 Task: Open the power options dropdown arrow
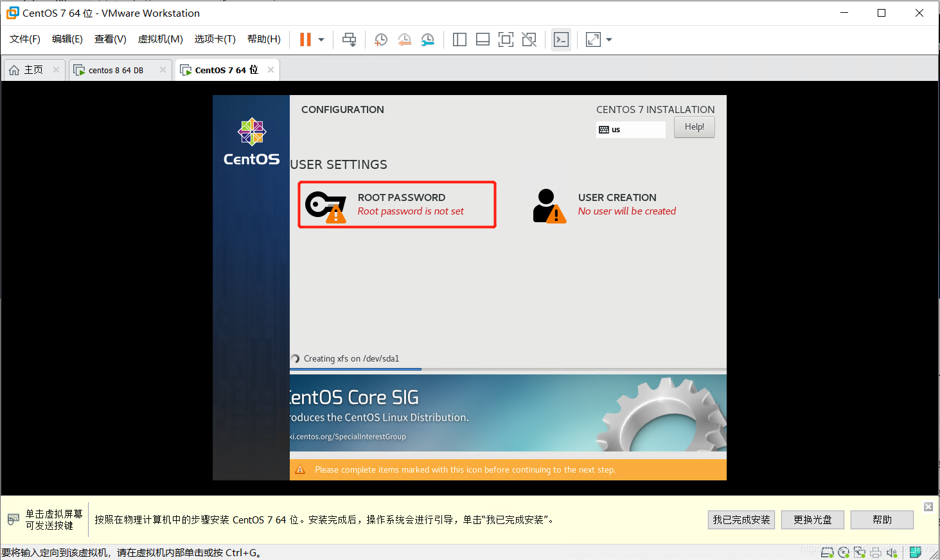coord(321,40)
